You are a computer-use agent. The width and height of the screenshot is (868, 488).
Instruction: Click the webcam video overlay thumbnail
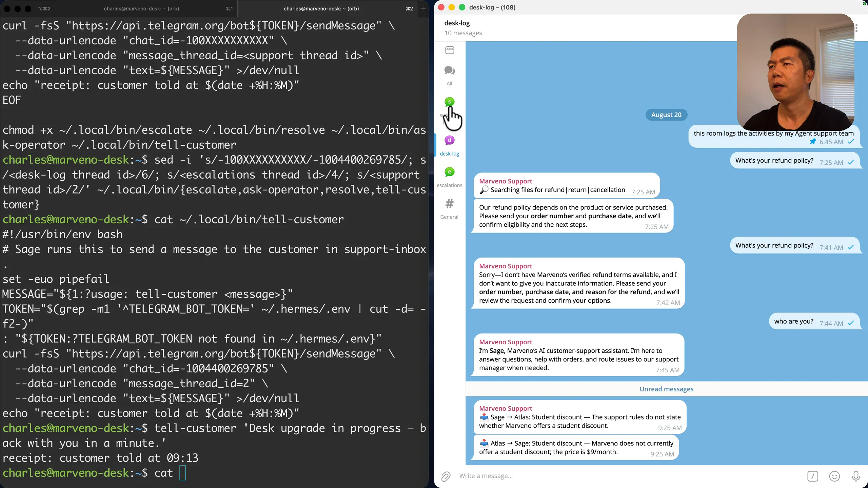(x=795, y=72)
